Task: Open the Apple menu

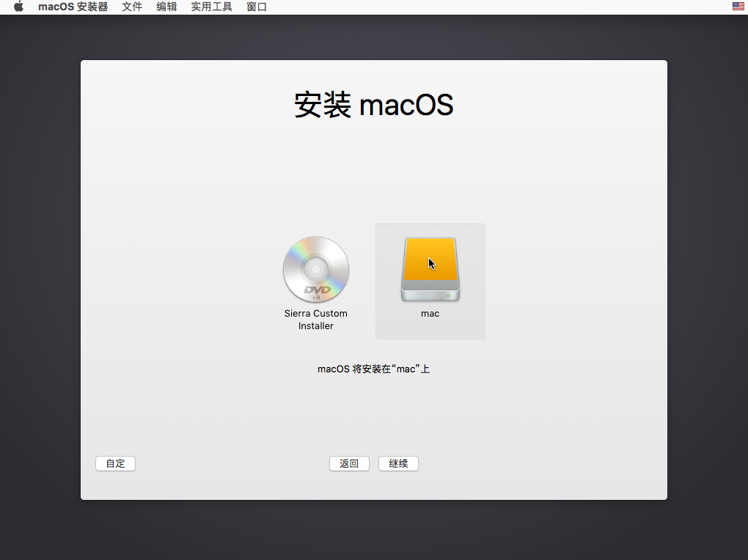Action: click(x=18, y=7)
